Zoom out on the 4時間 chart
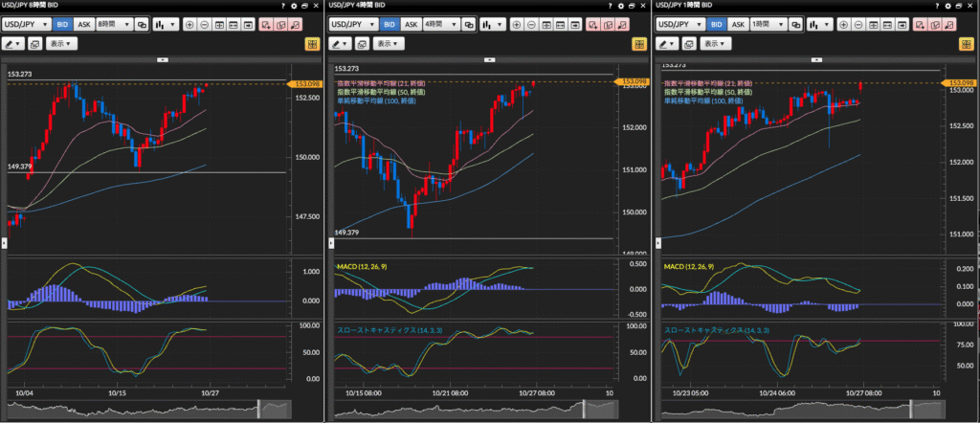 [531, 24]
